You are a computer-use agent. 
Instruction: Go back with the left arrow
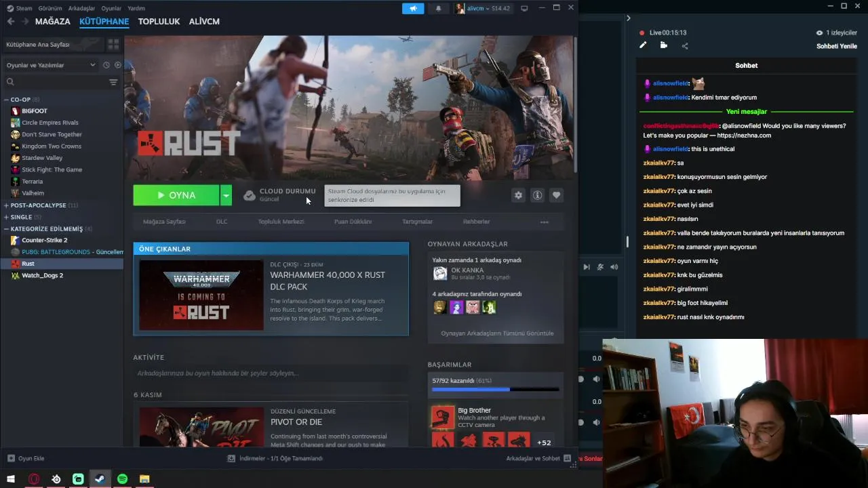click(10, 22)
